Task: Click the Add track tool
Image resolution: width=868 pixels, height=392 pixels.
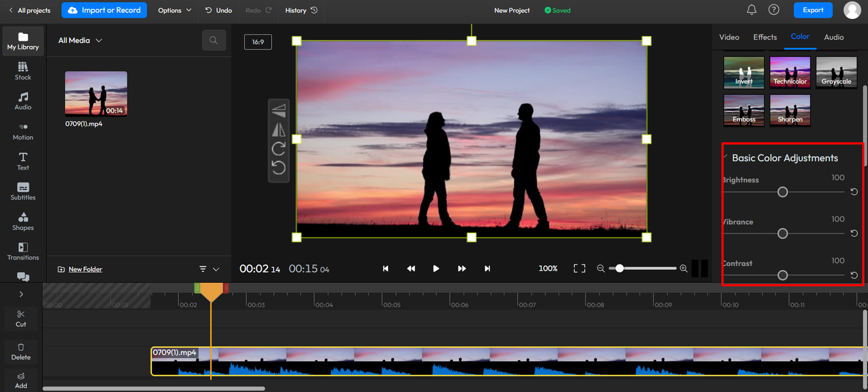Action: tap(21, 380)
